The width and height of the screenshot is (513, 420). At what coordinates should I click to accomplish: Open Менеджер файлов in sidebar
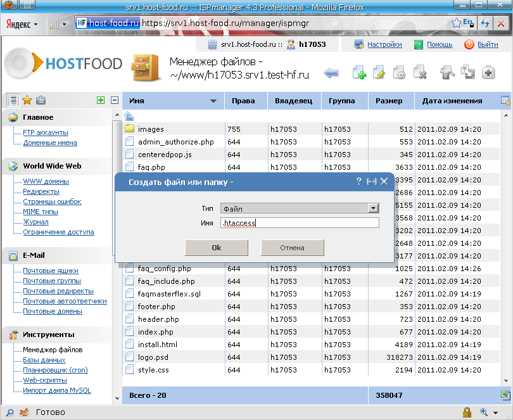pos(53,350)
